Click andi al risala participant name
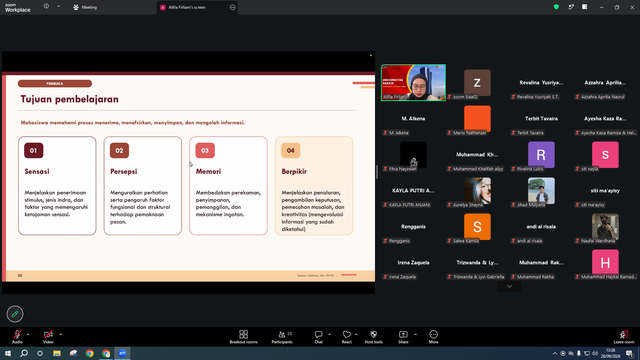The height and width of the screenshot is (360, 640). point(541,227)
